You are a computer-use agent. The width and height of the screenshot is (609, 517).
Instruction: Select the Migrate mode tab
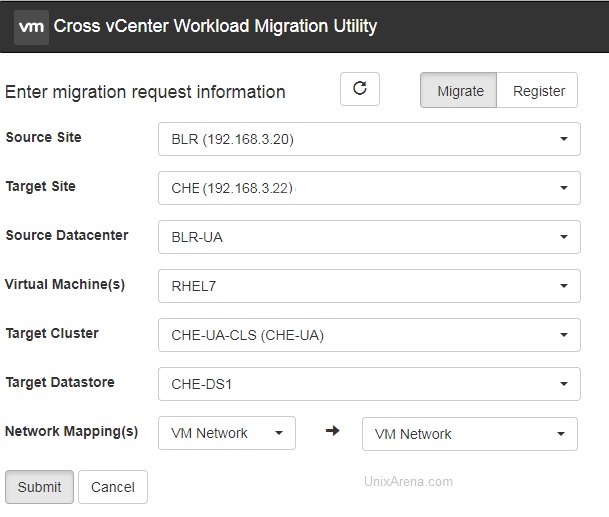(458, 90)
